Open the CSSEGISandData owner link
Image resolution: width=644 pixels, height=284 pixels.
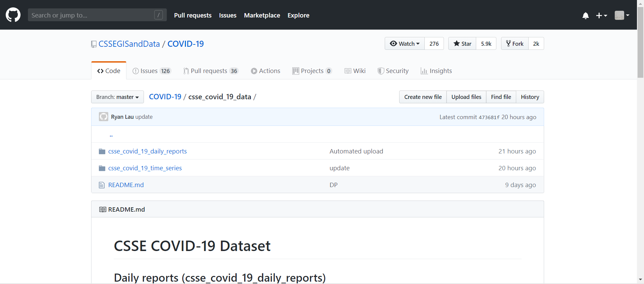[x=129, y=44]
